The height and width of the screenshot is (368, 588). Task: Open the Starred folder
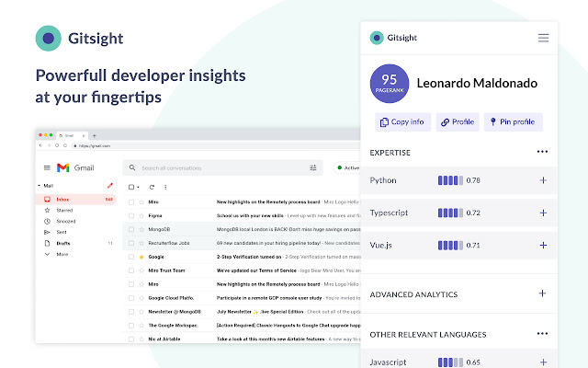point(64,211)
